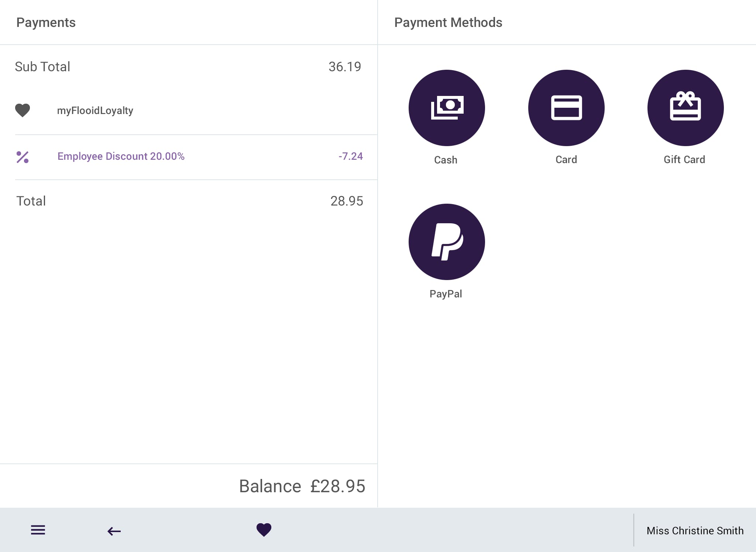This screenshot has height=552, width=756.
Task: Go back with the left arrow icon
Action: tap(114, 531)
